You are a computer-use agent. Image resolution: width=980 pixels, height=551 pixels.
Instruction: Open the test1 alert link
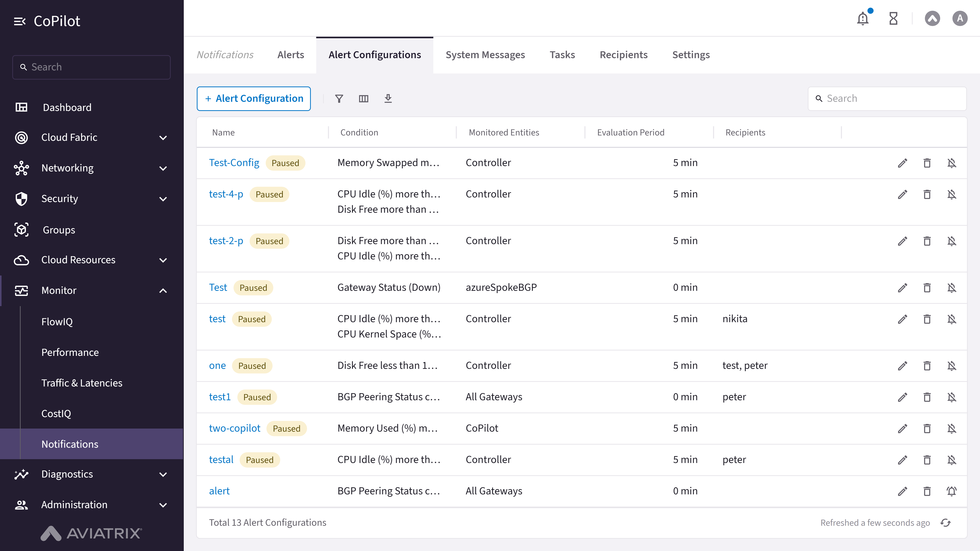[220, 397]
